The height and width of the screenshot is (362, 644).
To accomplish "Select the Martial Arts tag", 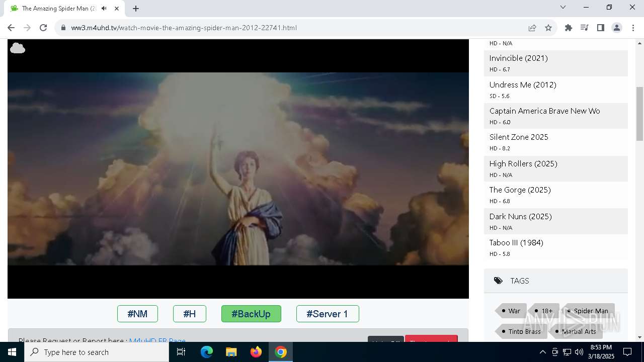I will pyautogui.click(x=575, y=331).
